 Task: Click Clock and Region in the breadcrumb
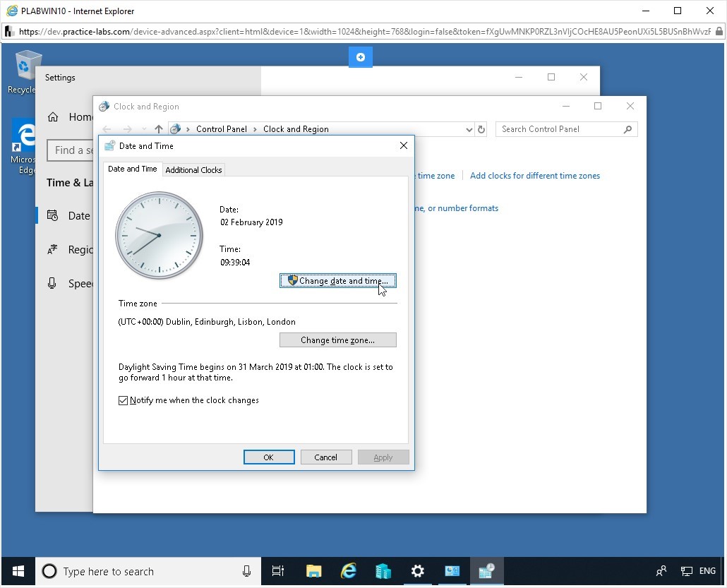[296, 129]
